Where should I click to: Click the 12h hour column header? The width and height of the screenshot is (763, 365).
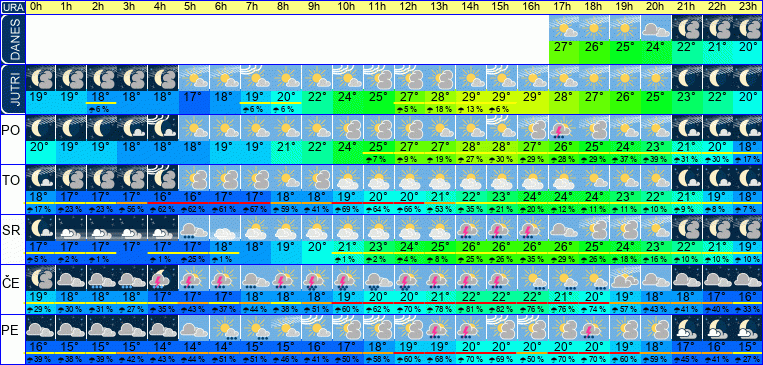tap(409, 7)
